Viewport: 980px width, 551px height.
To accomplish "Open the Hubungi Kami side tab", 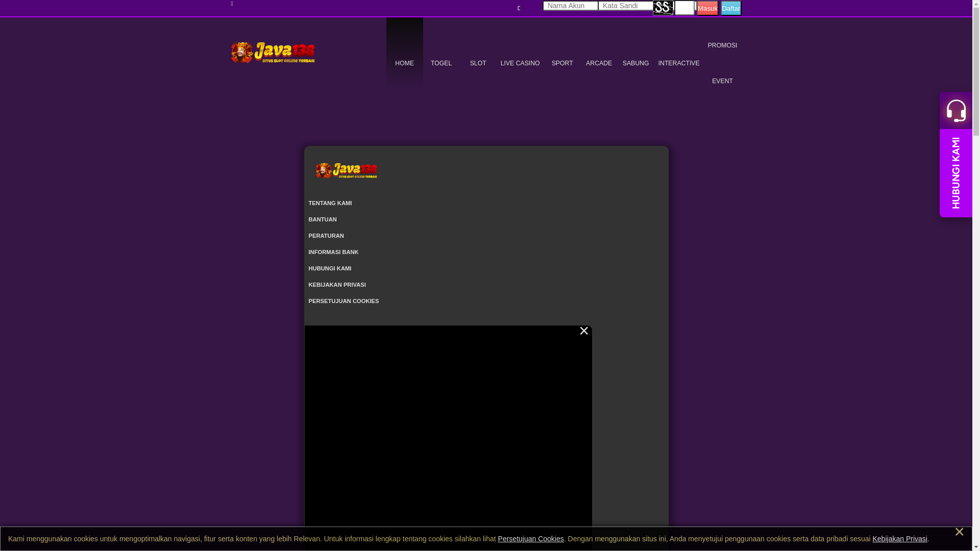I will (x=956, y=173).
